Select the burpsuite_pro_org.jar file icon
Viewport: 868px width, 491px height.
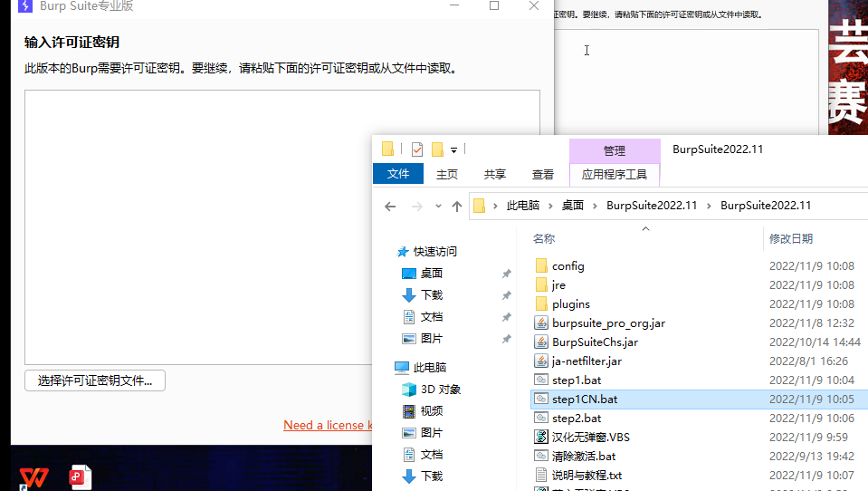click(541, 323)
